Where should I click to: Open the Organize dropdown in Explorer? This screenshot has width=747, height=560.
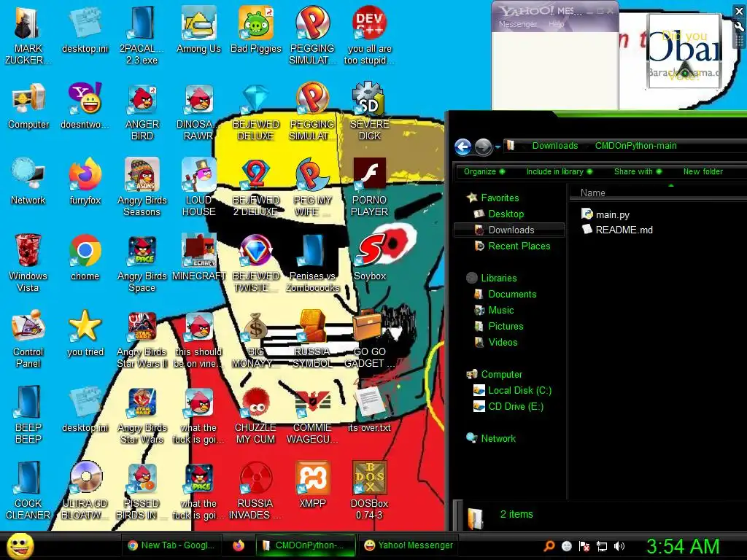pyautogui.click(x=484, y=171)
